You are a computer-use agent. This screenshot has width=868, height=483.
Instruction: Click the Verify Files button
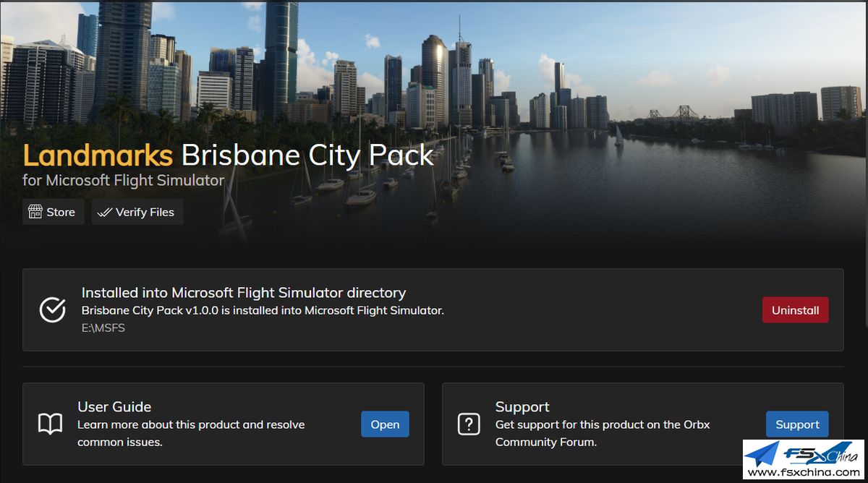[137, 212]
